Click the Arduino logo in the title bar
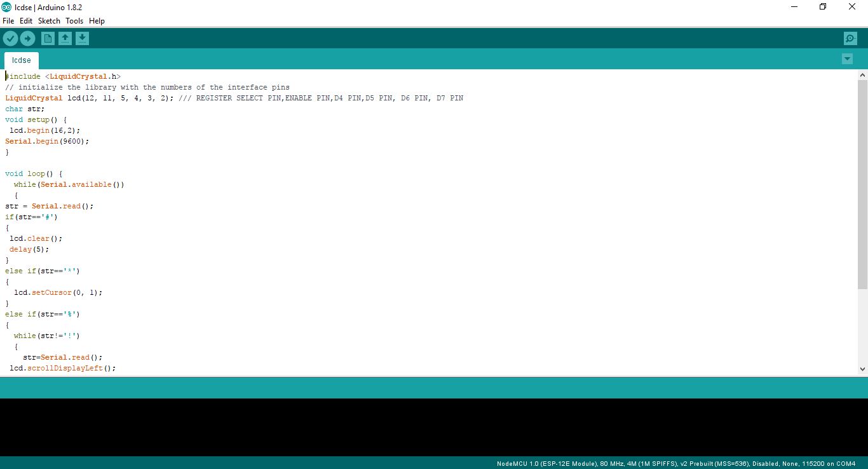Viewport: 868px width, 469px height. click(6, 7)
